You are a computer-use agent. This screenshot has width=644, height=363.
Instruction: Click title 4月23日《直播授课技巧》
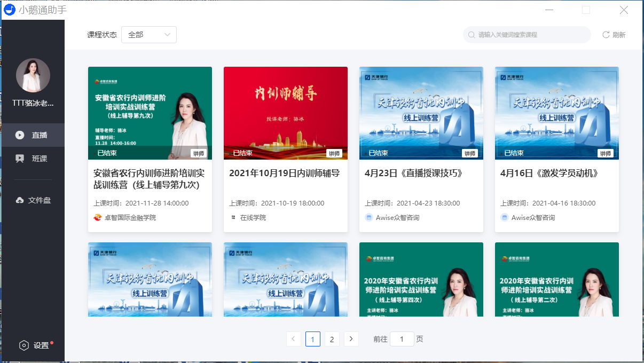(414, 173)
